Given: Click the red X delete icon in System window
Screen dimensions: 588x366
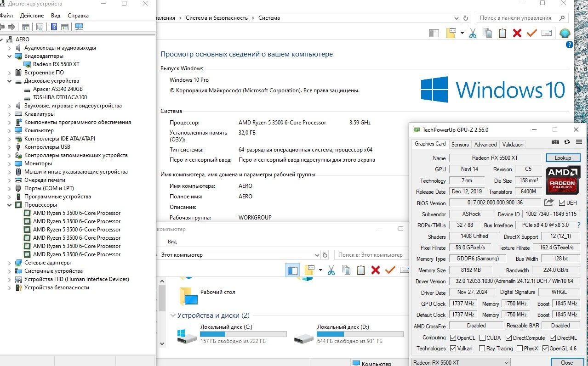Looking at the screenshot, I should 517,33.
